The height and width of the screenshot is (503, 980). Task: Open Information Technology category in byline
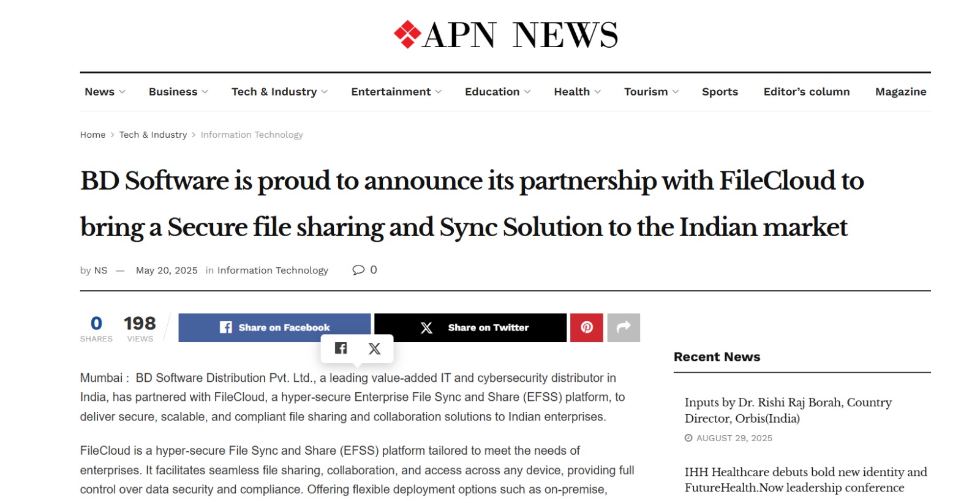click(x=273, y=270)
